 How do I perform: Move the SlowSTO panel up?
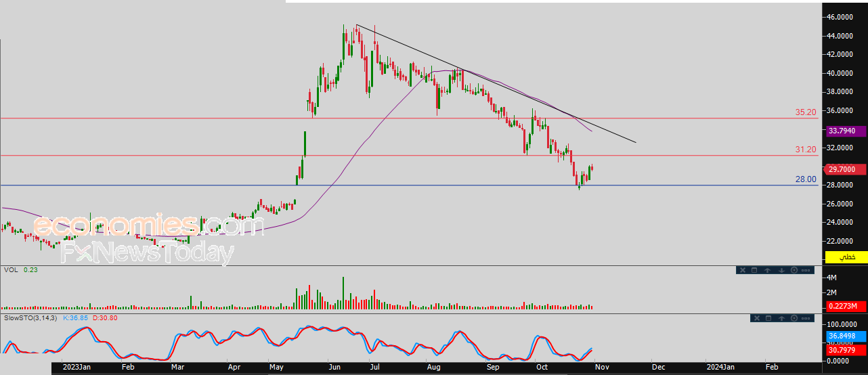pos(781,318)
